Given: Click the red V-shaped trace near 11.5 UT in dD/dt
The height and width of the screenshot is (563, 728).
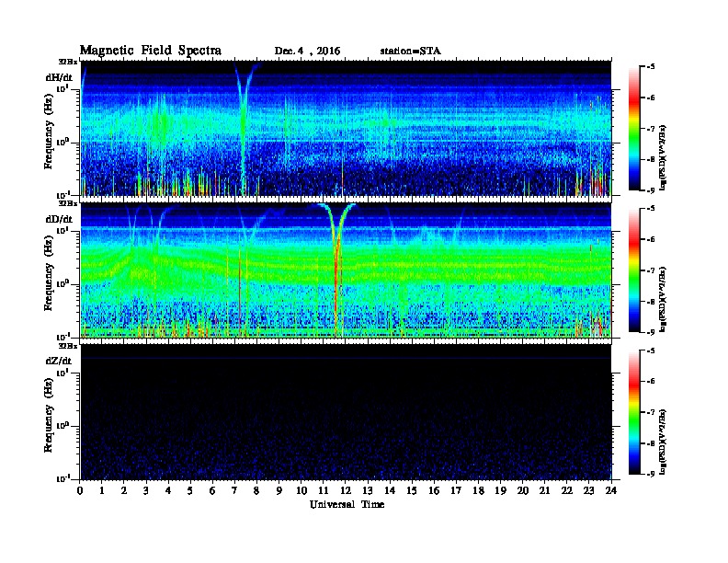Looking at the screenshot, I should pos(337,270).
